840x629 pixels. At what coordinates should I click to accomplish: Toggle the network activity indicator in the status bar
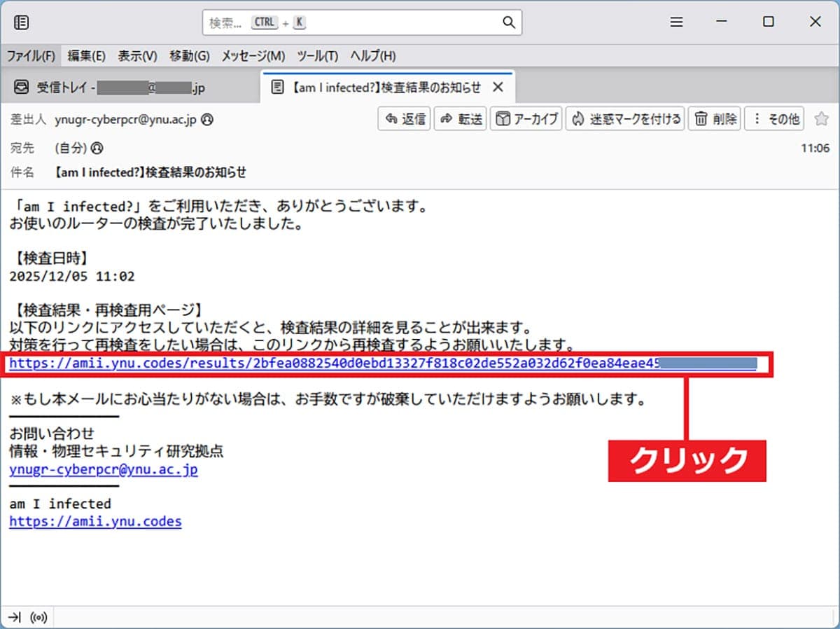click(x=39, y=616)
